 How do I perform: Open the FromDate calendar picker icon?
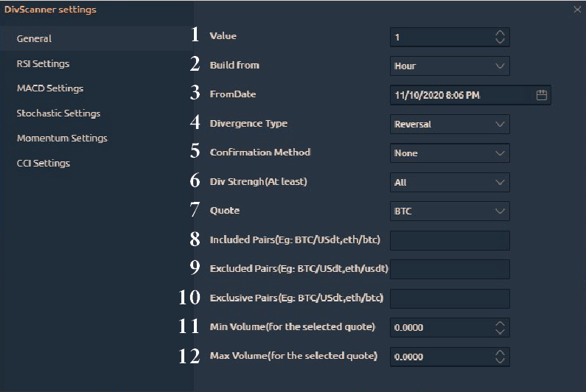541,95
